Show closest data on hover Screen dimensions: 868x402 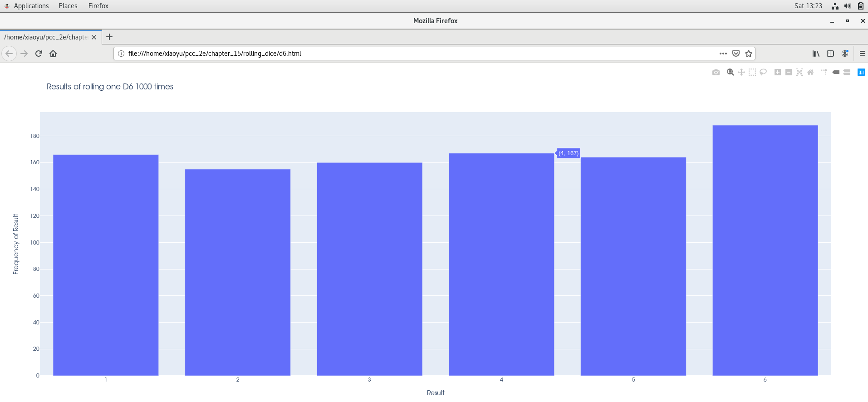[x=836, y=72]
